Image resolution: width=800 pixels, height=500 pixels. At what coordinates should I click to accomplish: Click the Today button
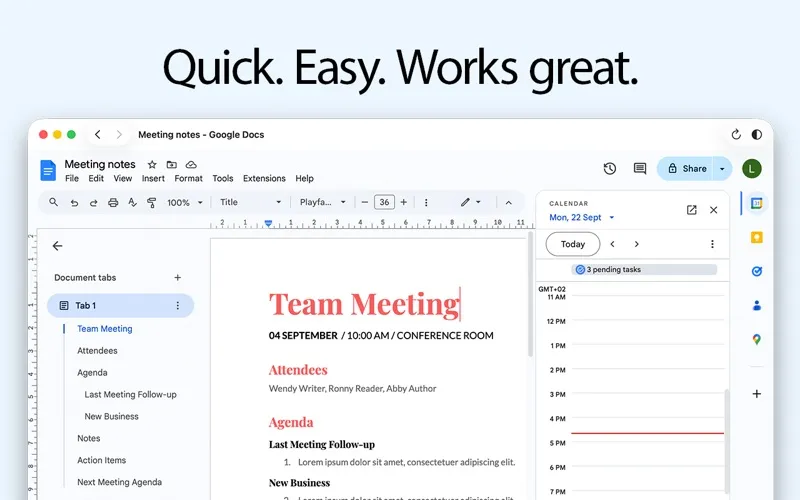pos(573,244)
